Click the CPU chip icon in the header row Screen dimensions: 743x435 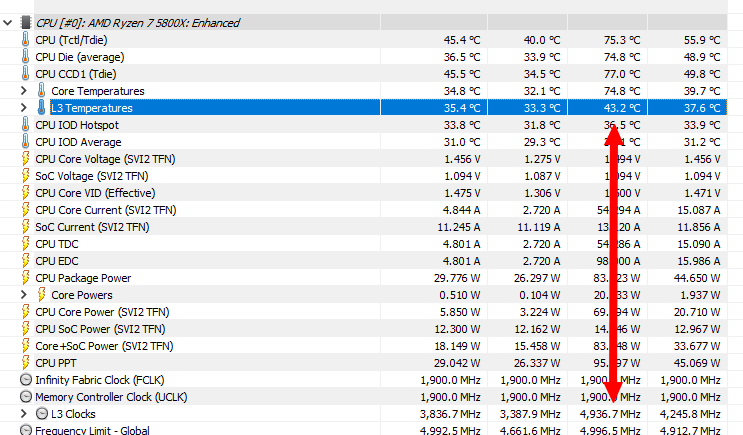tap(26, 23)
